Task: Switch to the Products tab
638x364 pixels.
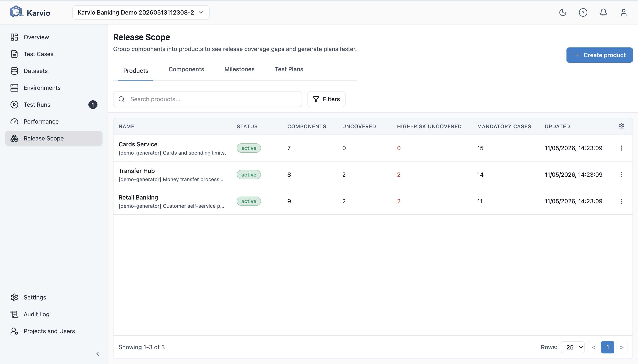Action: 136,71
